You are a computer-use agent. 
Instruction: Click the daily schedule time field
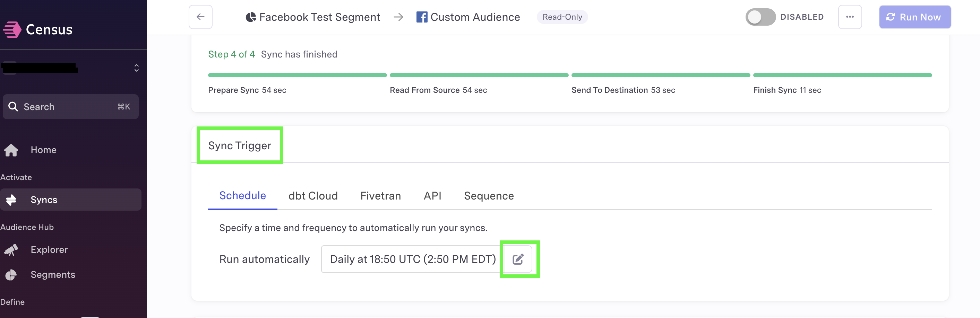click(413, 259)
